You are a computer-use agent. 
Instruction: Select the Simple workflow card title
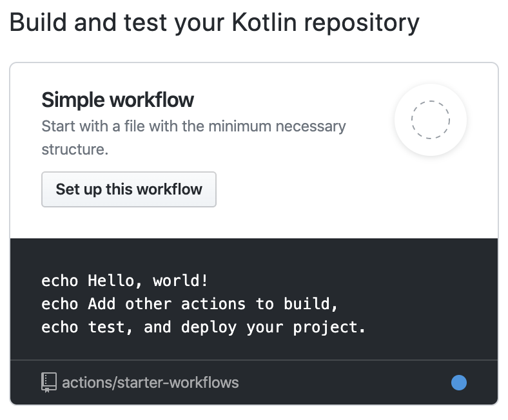117,100
